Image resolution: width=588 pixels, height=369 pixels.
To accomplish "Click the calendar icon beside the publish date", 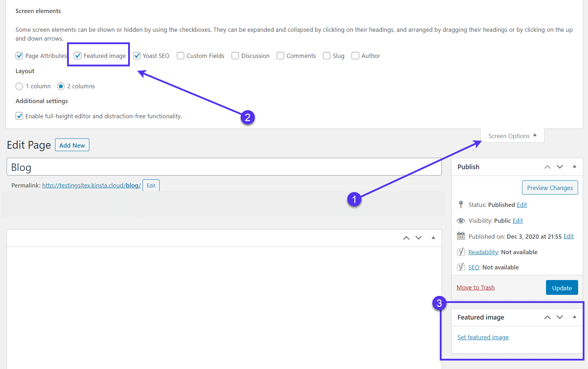I will click(x=461, y=236).
